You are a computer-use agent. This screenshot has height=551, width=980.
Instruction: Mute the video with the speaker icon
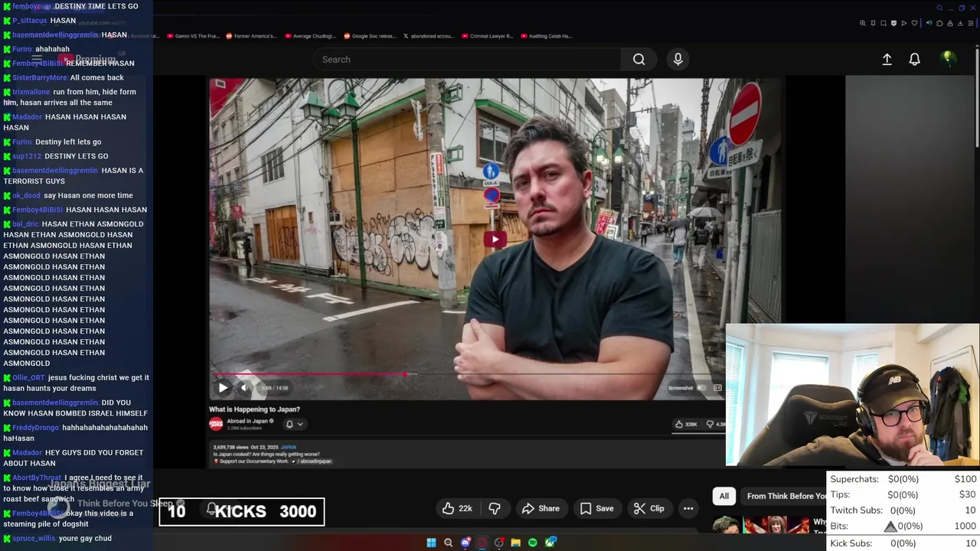pyautogui.click(x=244, y=387)
